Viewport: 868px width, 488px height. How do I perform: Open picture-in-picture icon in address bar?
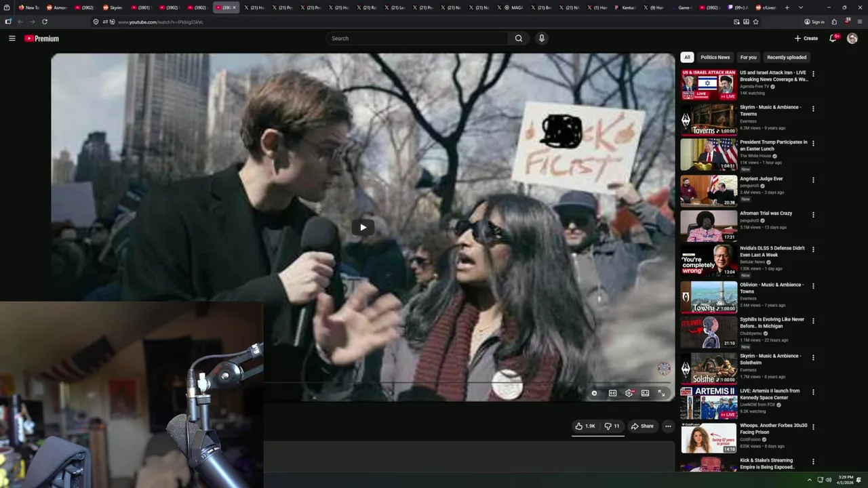[x=736, y=22]
